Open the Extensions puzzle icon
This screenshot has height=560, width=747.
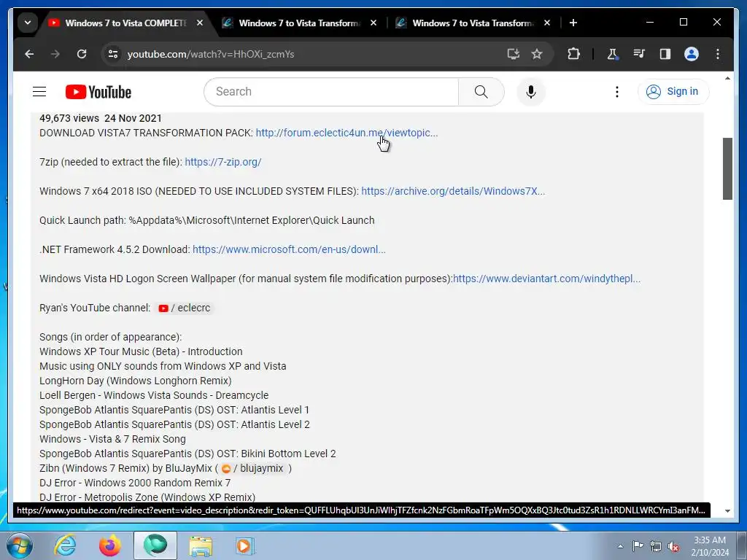[573, 54]
